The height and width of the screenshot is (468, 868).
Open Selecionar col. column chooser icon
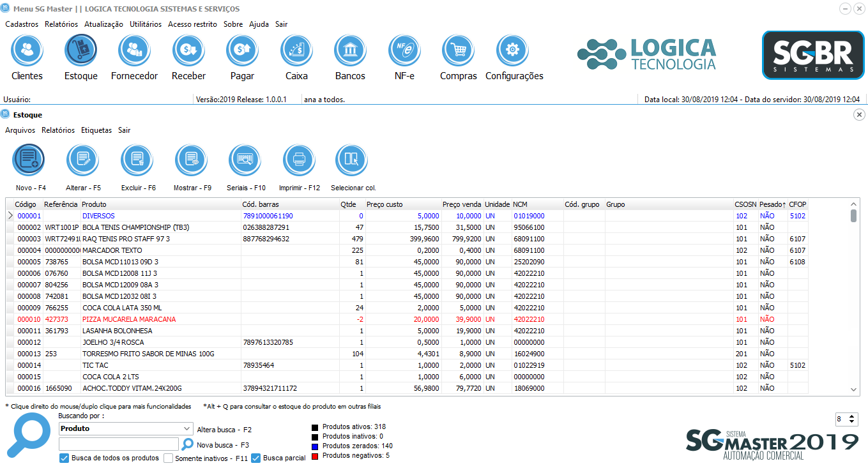pos(352,160)
